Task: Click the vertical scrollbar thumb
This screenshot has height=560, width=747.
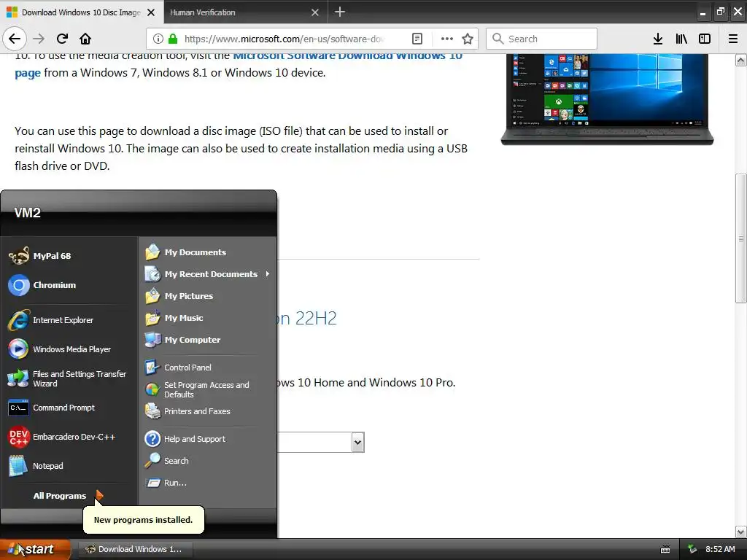Action: coord(741,238)
